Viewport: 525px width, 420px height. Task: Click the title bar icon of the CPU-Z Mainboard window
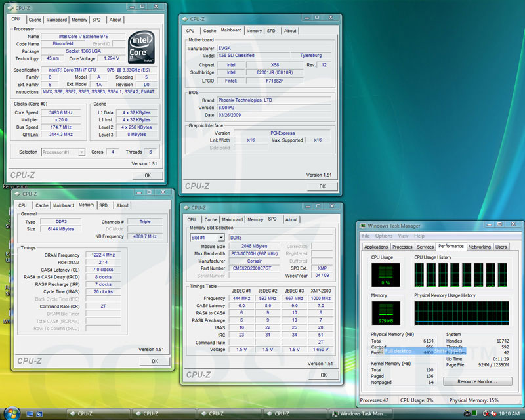click(x=185, y=19)
